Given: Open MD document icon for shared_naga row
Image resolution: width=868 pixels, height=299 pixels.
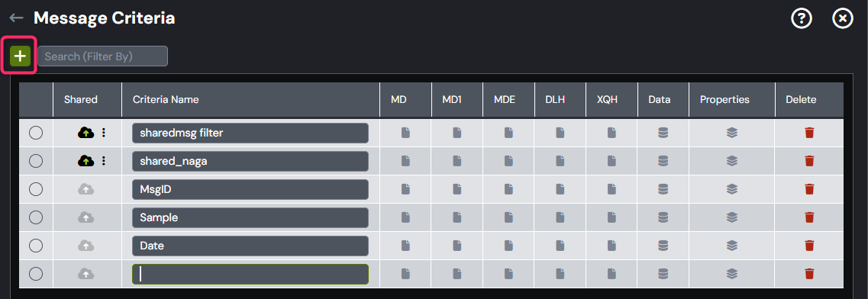Looking at the screenshot, I should point(405,161).
